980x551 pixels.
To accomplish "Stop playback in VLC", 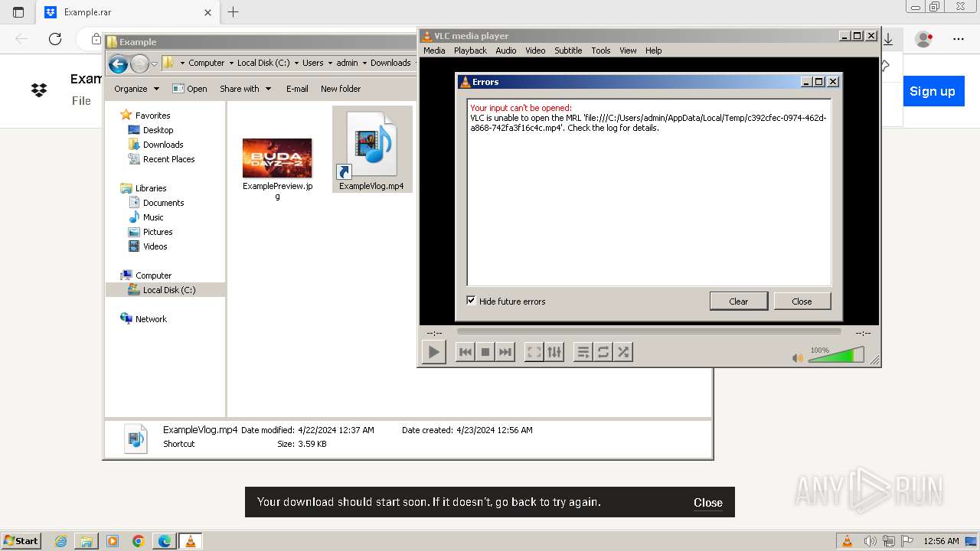I will pos(485,352).
